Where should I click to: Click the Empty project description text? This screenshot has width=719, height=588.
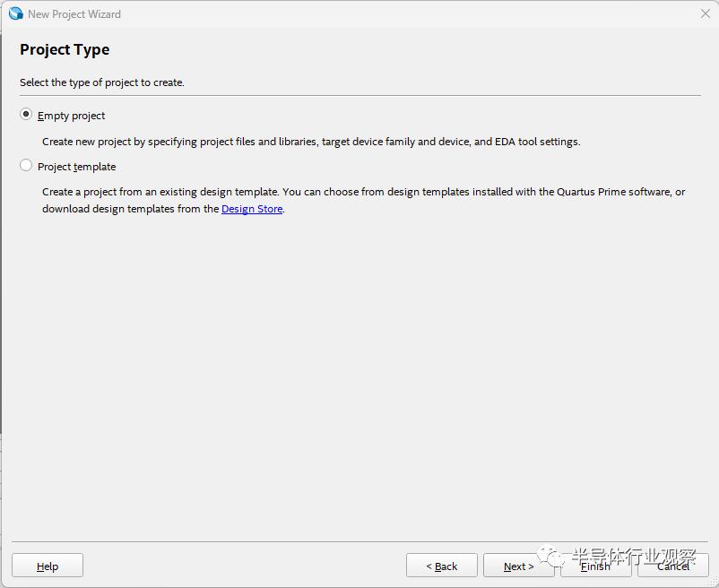311,142
